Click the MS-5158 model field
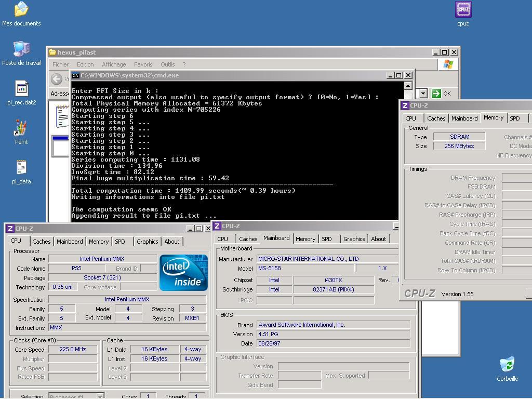 pos(305,268)
